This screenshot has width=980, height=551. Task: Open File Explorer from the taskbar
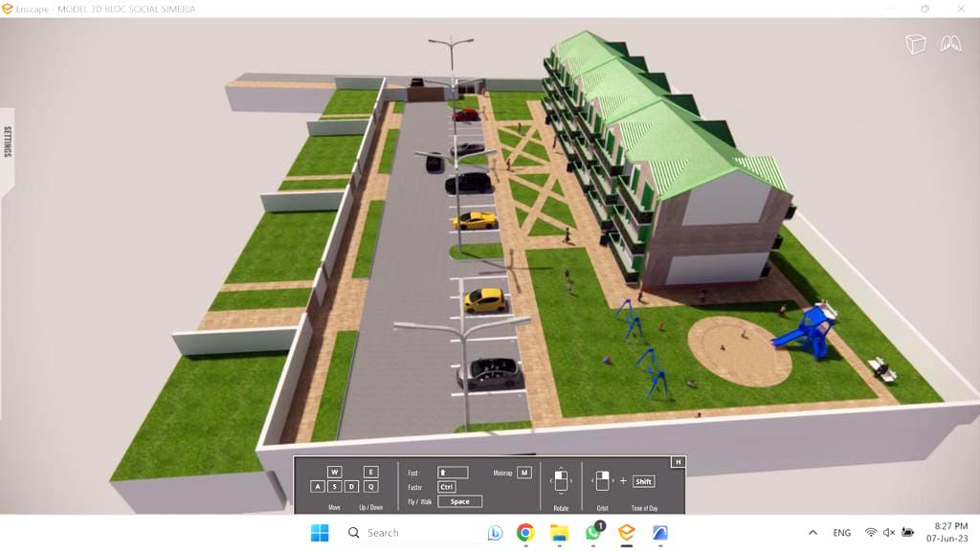coord(559,533)
